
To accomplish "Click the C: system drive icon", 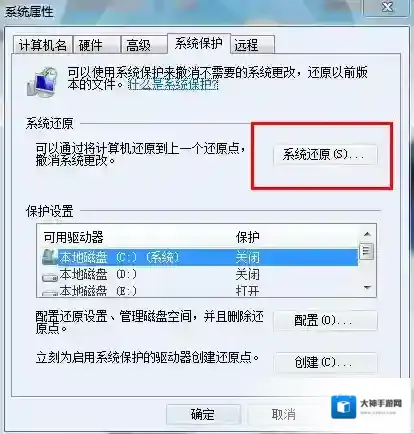I will pyautogui.click(x=50, y=257).
